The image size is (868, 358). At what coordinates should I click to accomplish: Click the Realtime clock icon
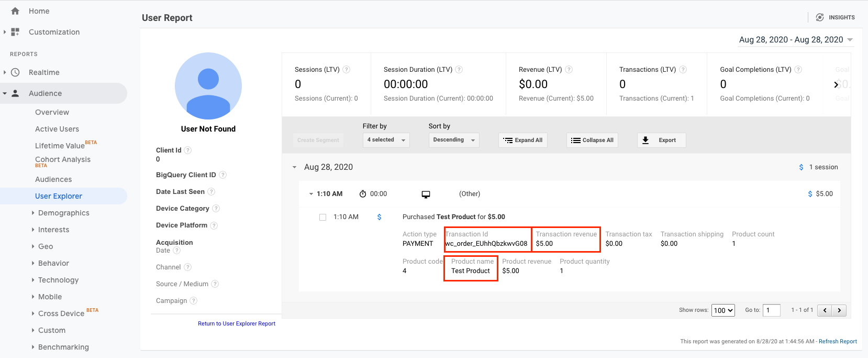pyautogui.click(x=15, y=72)
